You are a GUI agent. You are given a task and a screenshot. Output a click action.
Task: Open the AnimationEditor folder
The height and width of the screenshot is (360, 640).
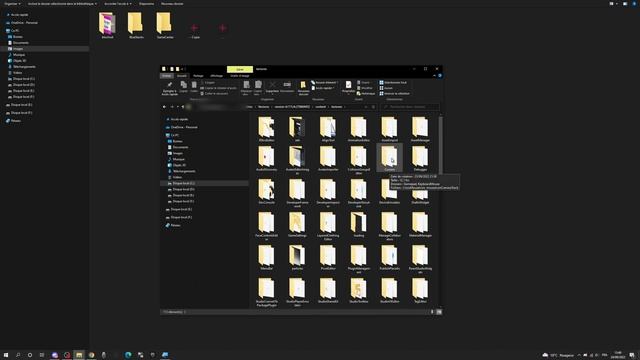[359, 129]
